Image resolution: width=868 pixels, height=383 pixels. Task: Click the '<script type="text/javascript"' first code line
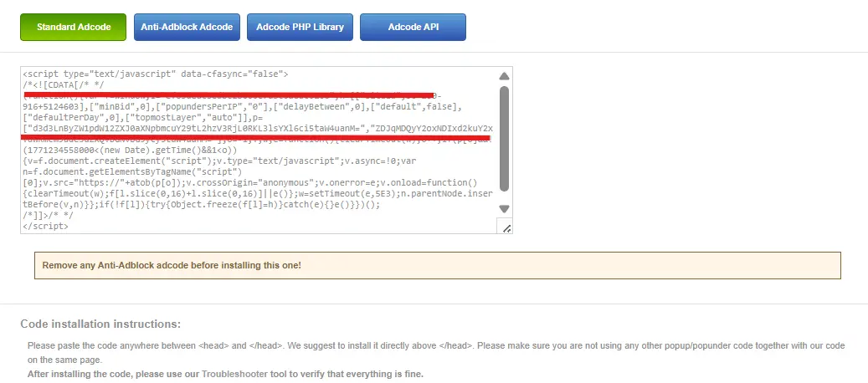tap(156, 74)
